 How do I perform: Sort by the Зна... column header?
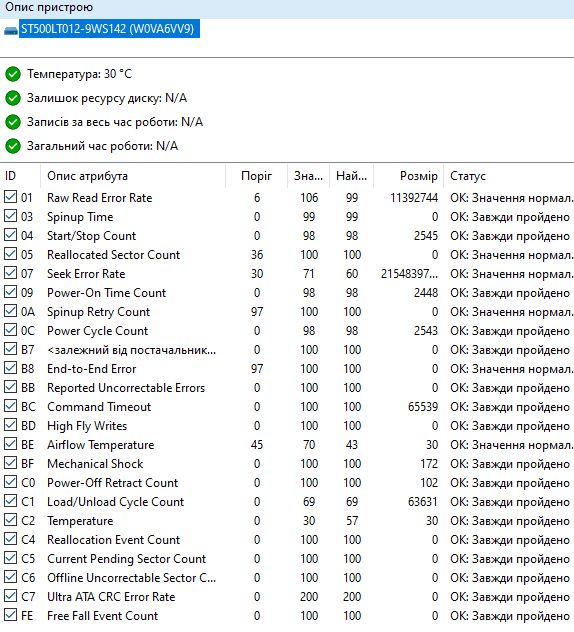tap(308, 176)
